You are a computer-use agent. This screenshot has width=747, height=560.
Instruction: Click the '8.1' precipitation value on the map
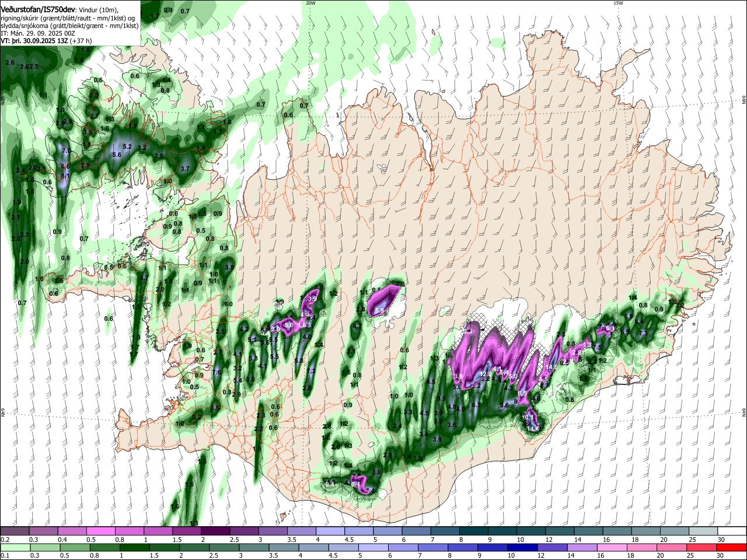(65, 176)
